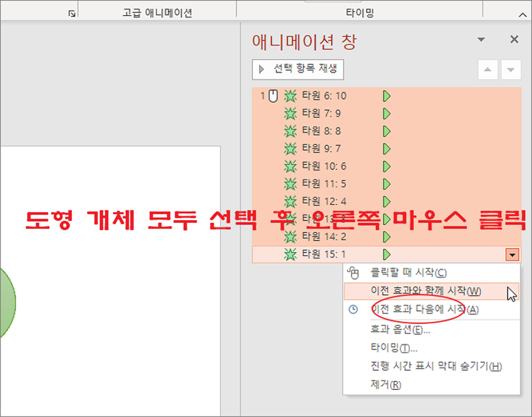
Task: Select 타원 7: 9 animation row
Action: tap(386, 114)
